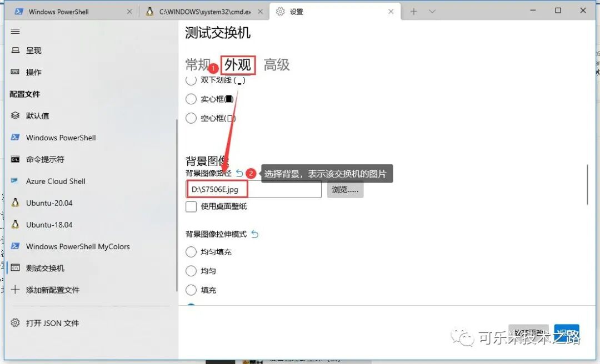Open the new tab dropdown chevron
Image resolution: width=600 pixels, height=364 pixels.
pyautogui.click(x=431, y=11)
